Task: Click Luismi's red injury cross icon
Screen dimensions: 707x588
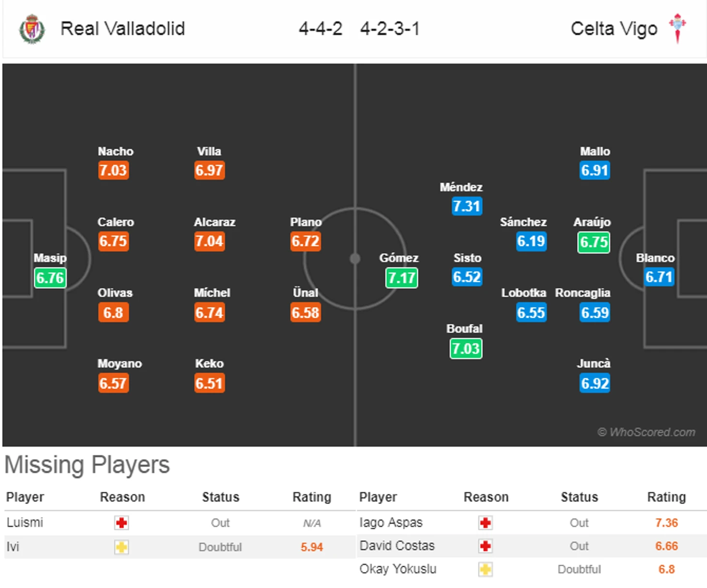Action: (122, 523)
